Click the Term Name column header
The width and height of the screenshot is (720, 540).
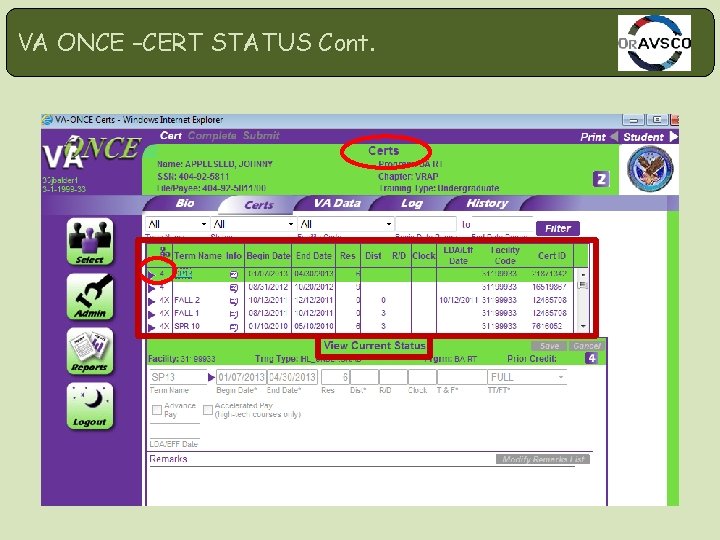(x=198, y=256)
